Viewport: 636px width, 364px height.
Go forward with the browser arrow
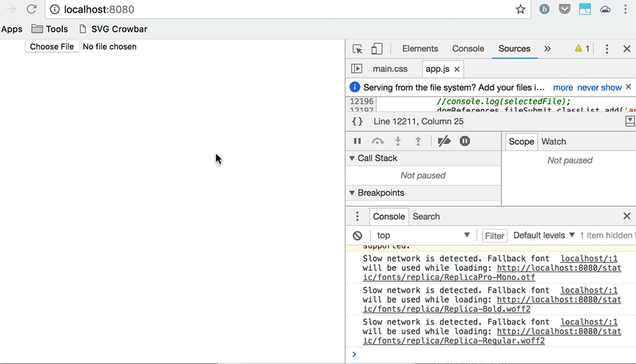(11, 9)
